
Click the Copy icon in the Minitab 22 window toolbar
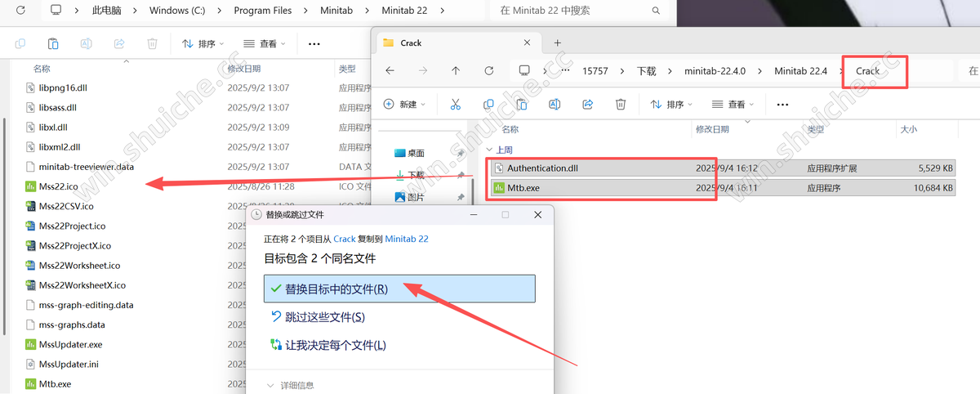pos(20,43)
